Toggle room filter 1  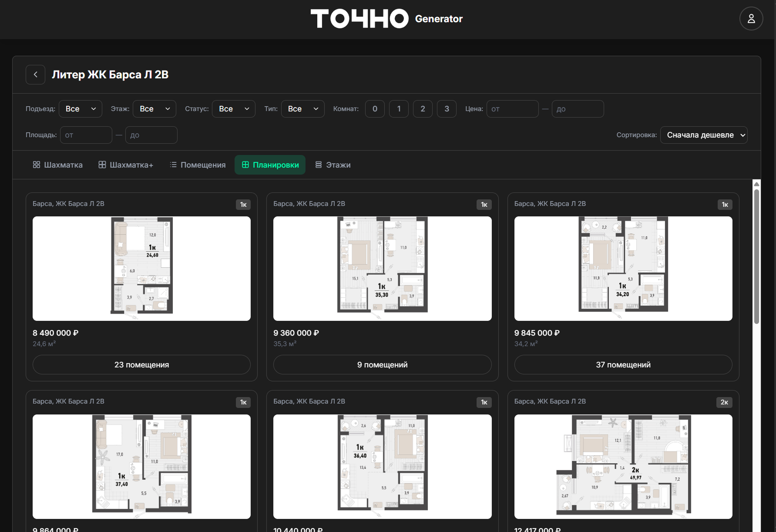tap(399, 109)
